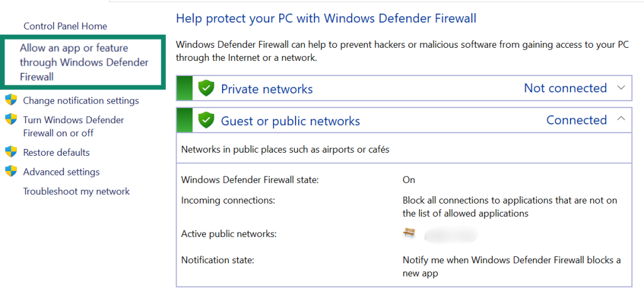The height and width of the screenshot is (301, 644).
Task: Expand the Private networks section chevron
Action: pyautogui.click(x=621, y=88)
